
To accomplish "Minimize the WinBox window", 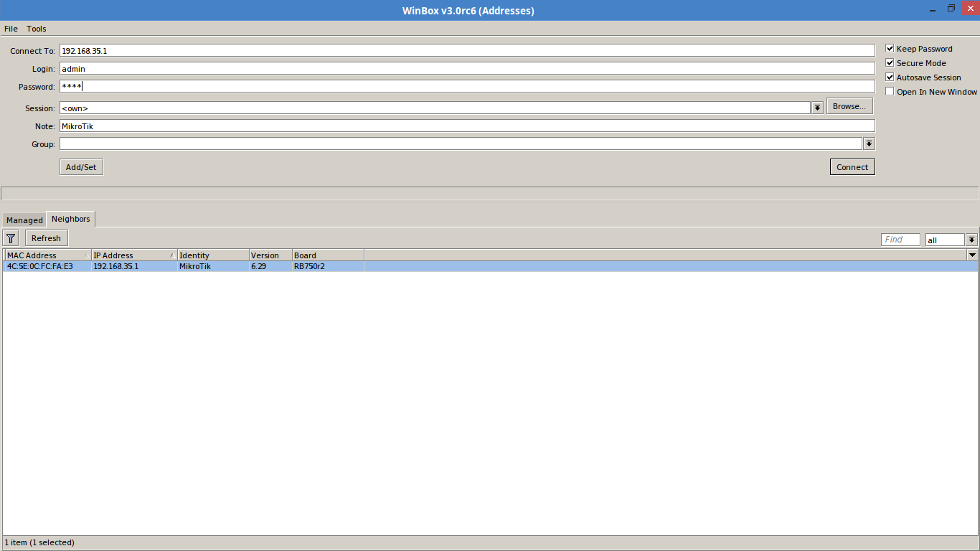I will pos(933,9).
